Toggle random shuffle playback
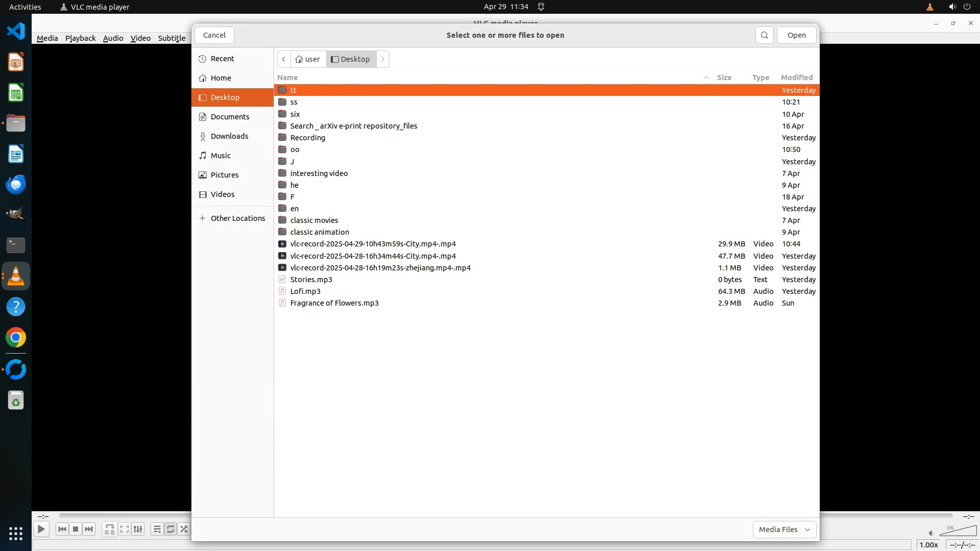This screenshot has height=551, width=980. (x=184, y=529)
